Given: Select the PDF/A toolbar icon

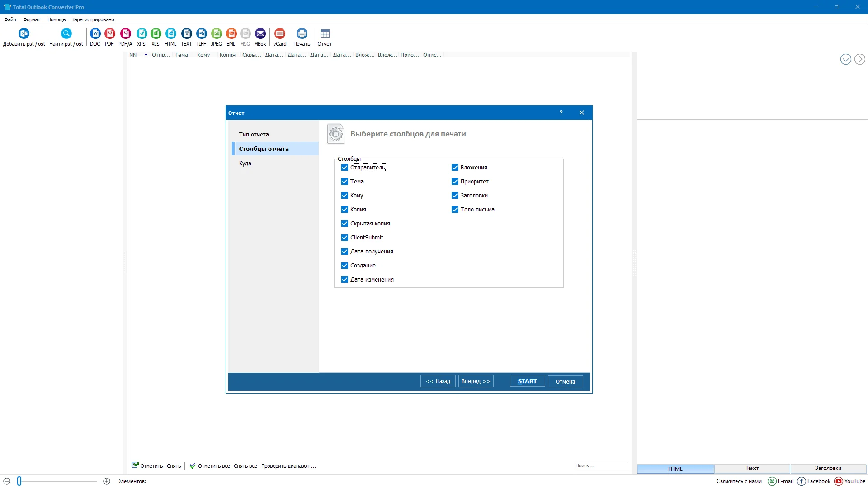Looking at the screenshot, I should pos(125,33).
